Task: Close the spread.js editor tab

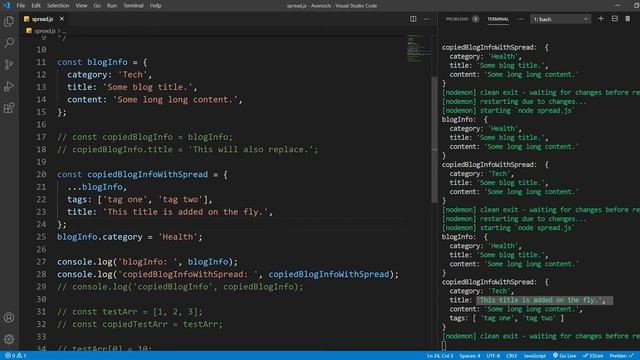Action: pos(62,19)
